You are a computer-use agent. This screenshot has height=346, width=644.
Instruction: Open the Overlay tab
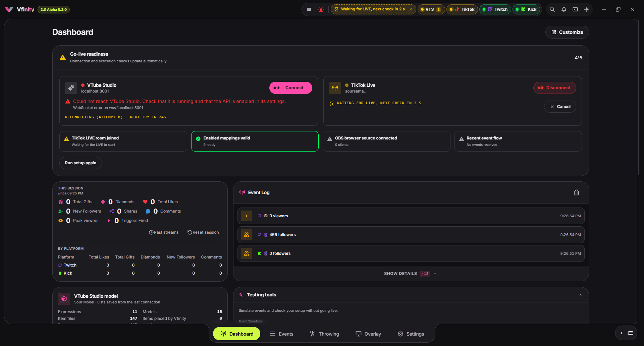pyautogui.click(x=368, y=334)
